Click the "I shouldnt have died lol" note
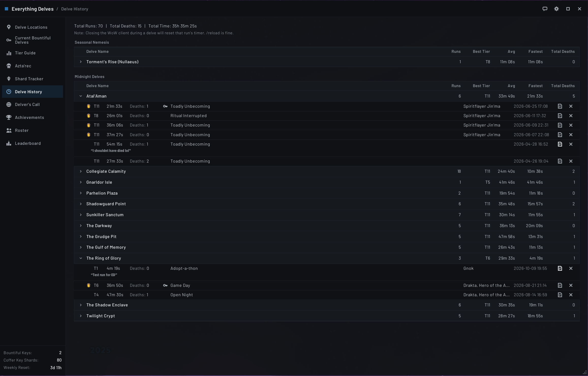The image size is (588, 376). coord(111,151)
